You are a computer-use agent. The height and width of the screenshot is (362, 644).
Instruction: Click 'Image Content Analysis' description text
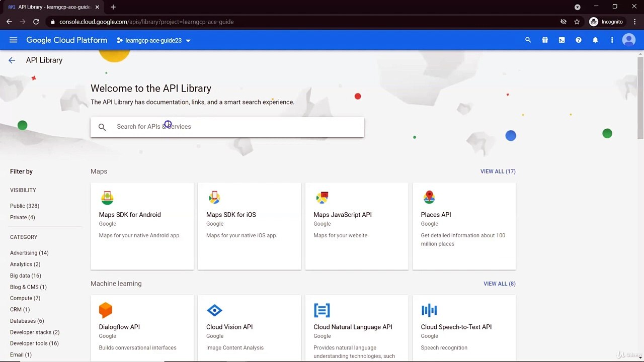235,347
